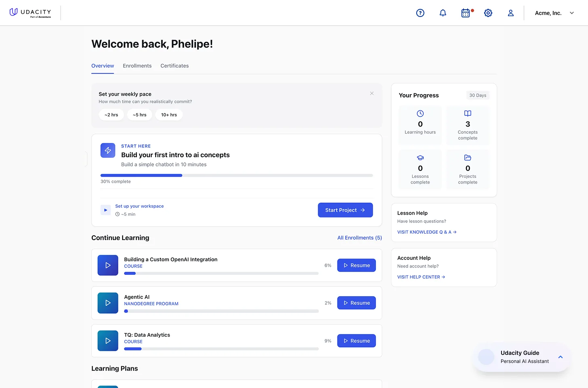Click the Udacity Guide avatar circle
Screen dimensions: 588x388
click(x=486, y=357)
